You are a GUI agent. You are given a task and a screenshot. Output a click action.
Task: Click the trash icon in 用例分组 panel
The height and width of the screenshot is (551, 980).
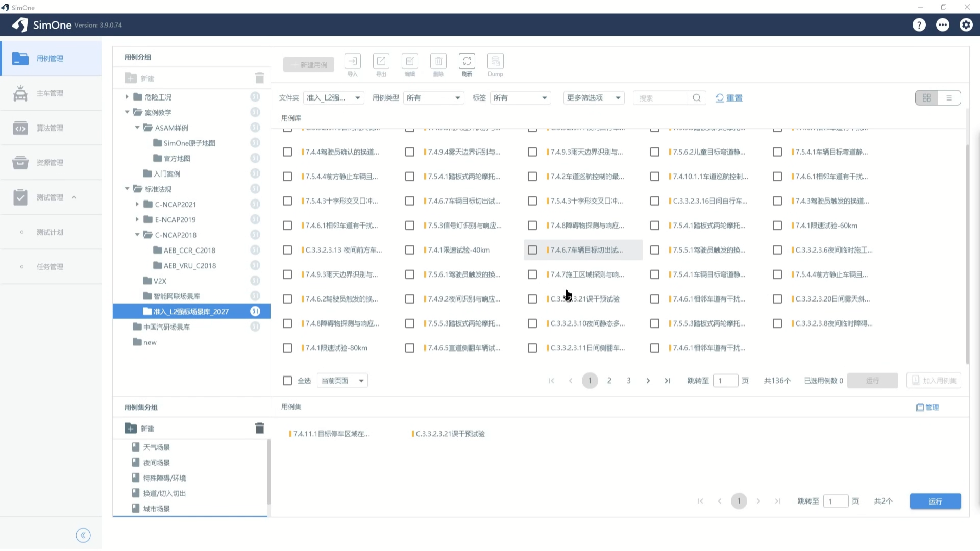260,78
